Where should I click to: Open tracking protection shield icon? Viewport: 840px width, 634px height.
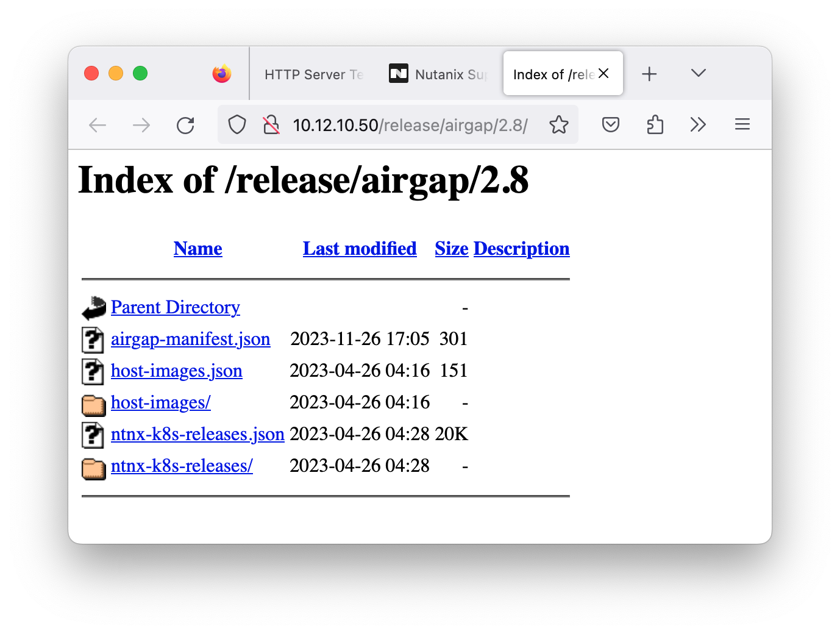pos(237,125)
